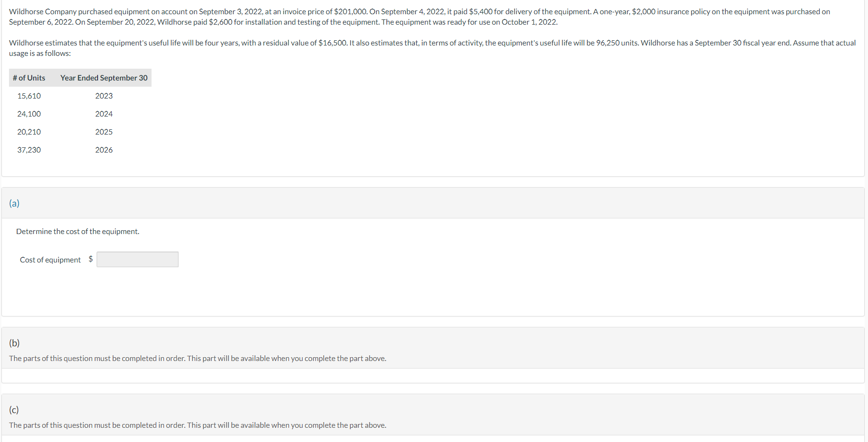
Task: Click the (b) section header area
Action: (x=14, y=342)
